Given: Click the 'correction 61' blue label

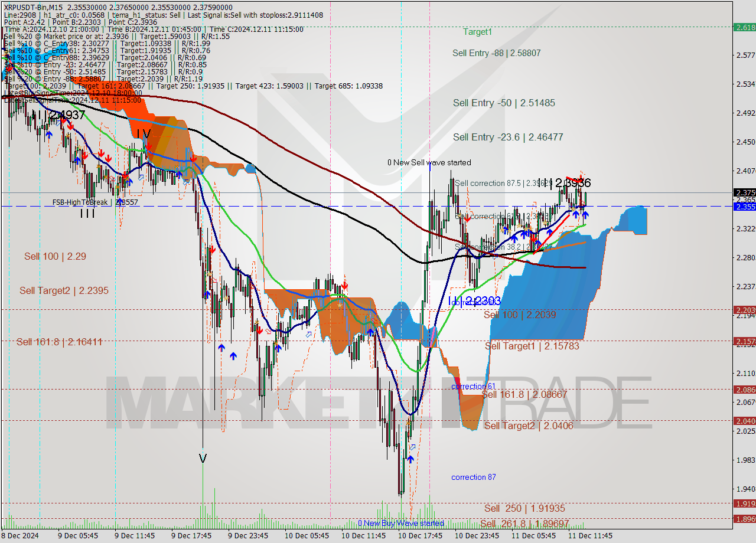Looking at the screenshot, I should click(x=474, y=387).
